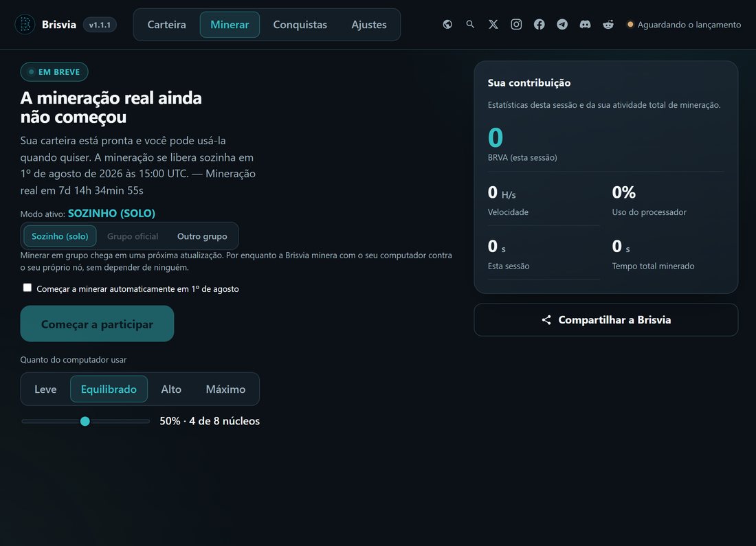This screenshot has width=756, height=546.
Task: Click the 'A mineração real ainda não começou' heading
Action: click(x=111, y=107)
